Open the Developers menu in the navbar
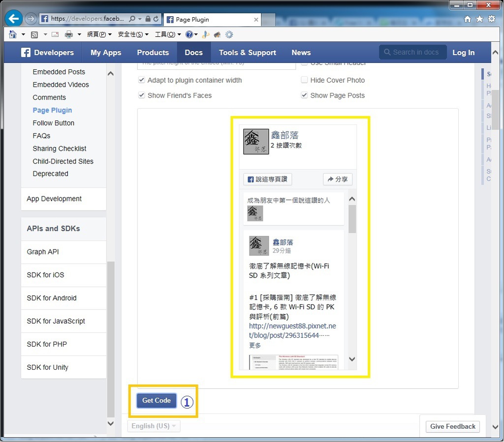 click(54, 52)
